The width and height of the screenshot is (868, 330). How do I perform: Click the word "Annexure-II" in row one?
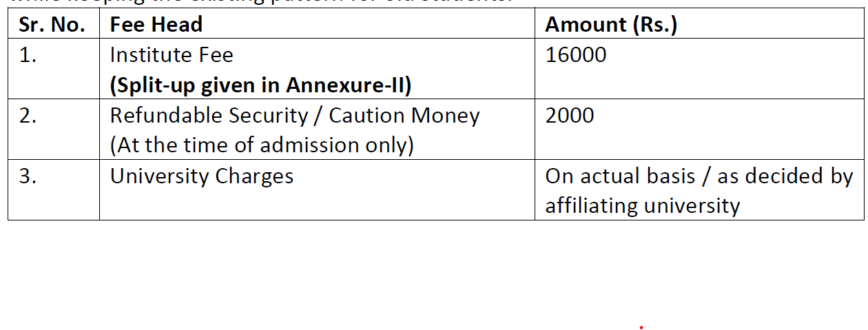[x=349, y=85]
